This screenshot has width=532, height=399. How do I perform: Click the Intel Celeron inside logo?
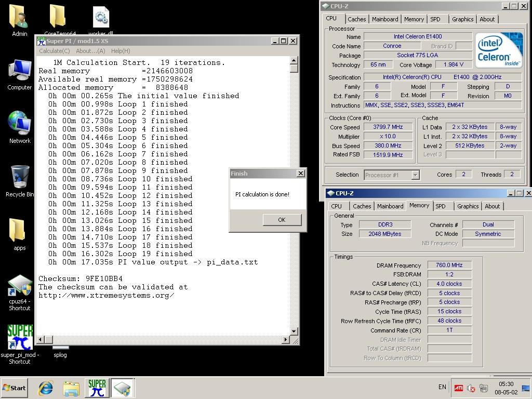coord(499,50)
